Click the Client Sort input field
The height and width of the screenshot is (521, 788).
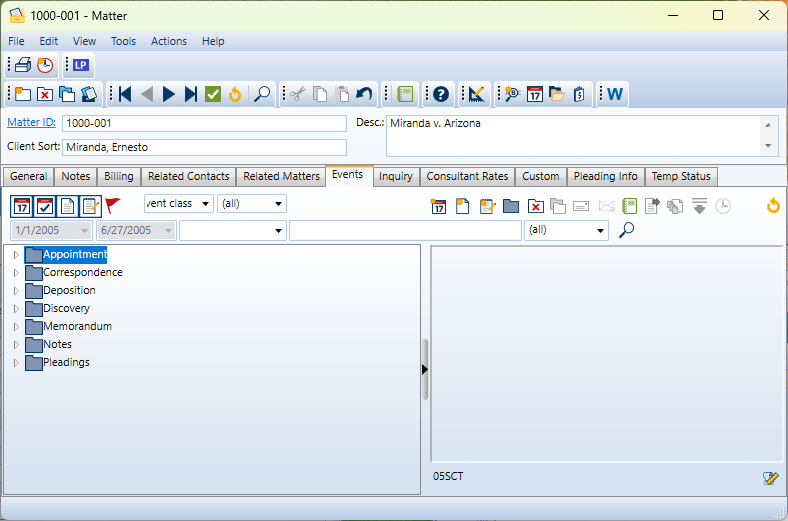[204, 147]
